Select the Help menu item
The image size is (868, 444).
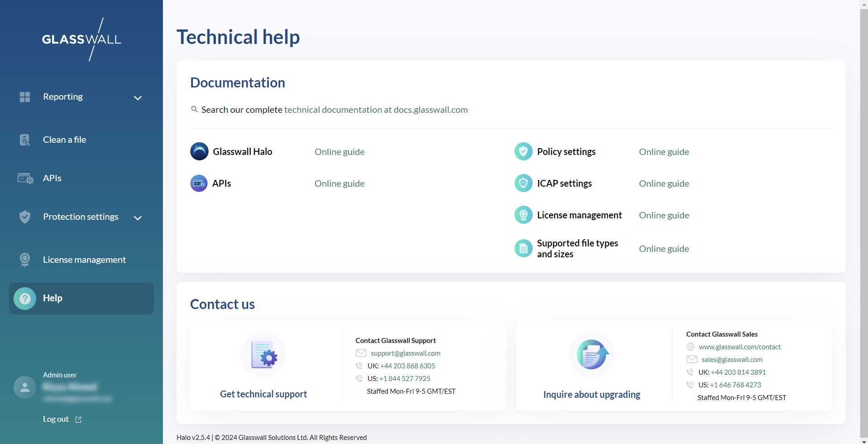coord(81,299)
